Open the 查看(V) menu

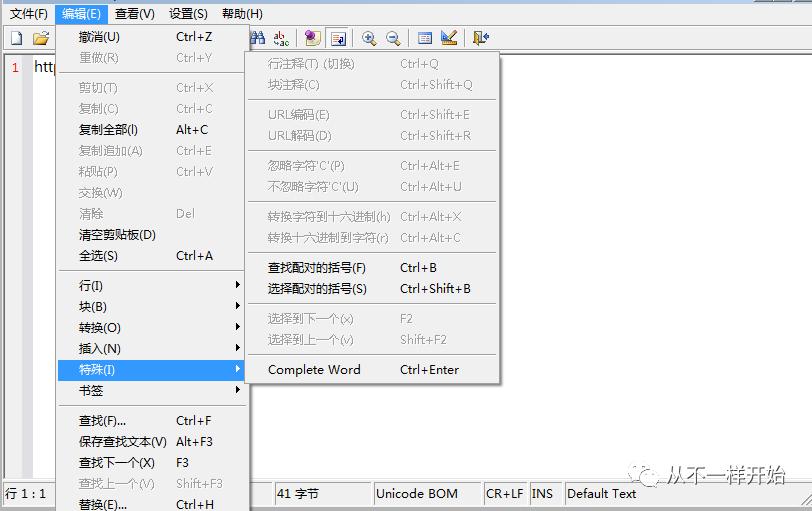(x=135, y=14)
